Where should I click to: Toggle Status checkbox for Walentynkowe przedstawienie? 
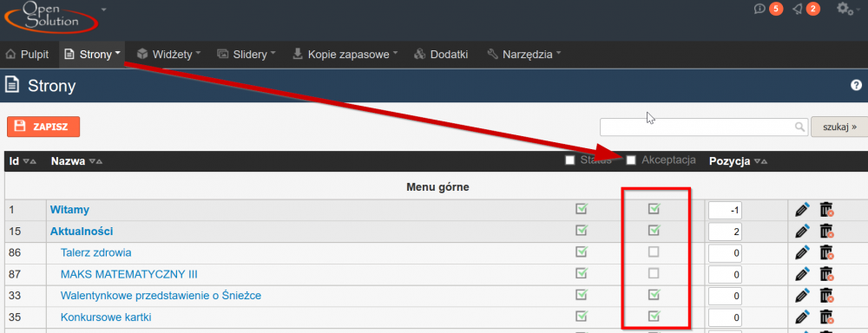point(582,294)
